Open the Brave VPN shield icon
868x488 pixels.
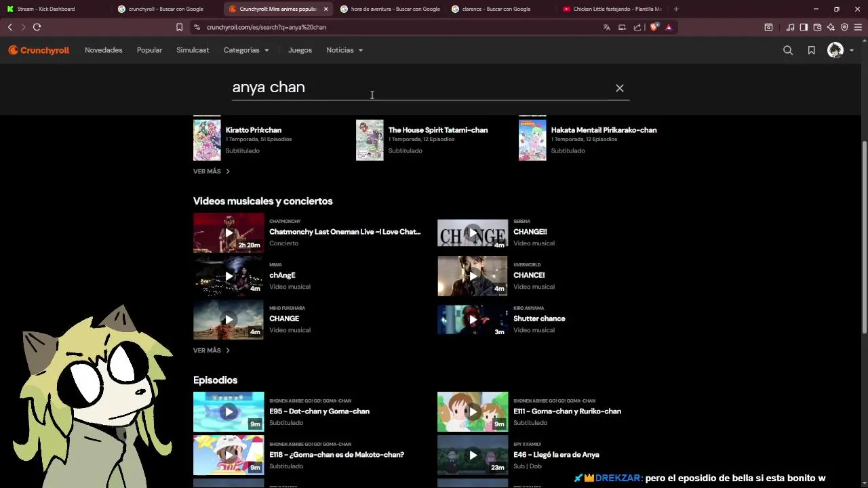(844, 27)
